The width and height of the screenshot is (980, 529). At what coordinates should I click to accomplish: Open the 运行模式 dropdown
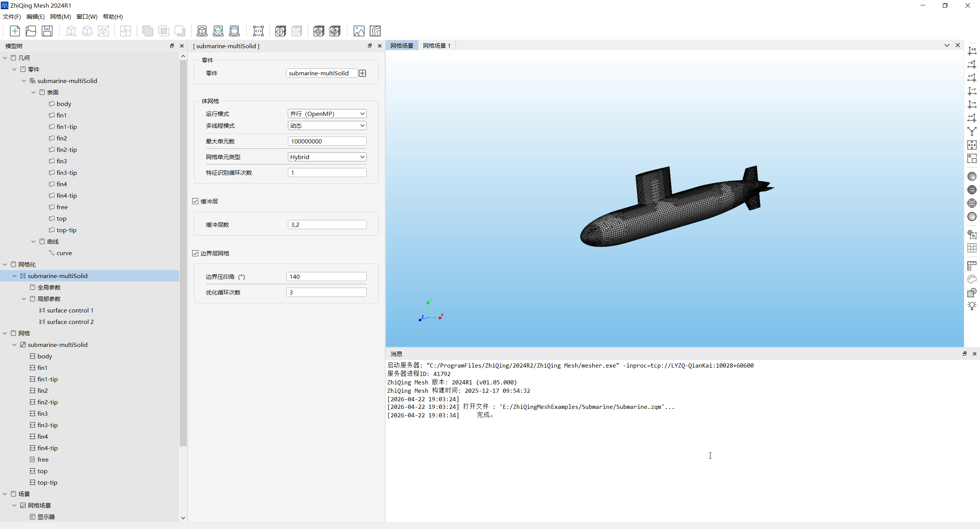pyautogui.click(x=327, y=114)
